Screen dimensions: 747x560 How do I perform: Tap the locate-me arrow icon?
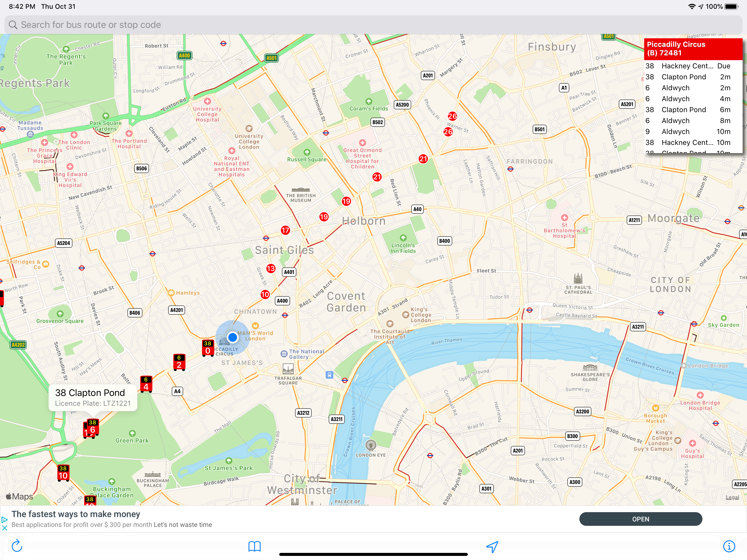coord(492,547)
